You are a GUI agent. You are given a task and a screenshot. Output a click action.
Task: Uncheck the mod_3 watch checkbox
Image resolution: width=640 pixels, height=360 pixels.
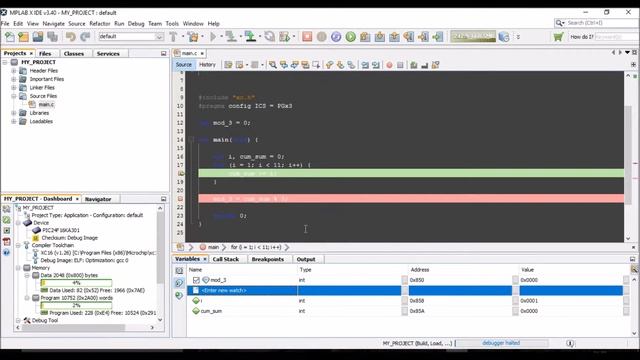point(196,280)
